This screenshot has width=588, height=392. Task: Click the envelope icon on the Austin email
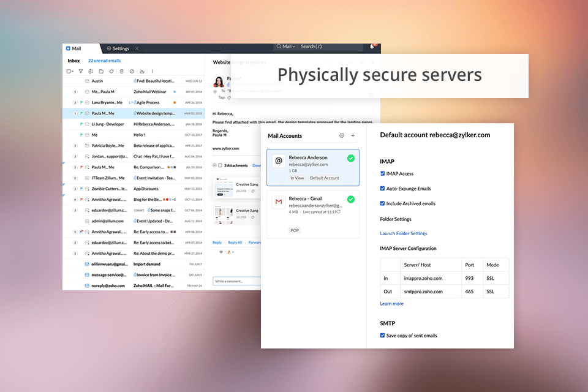(87, 81)
